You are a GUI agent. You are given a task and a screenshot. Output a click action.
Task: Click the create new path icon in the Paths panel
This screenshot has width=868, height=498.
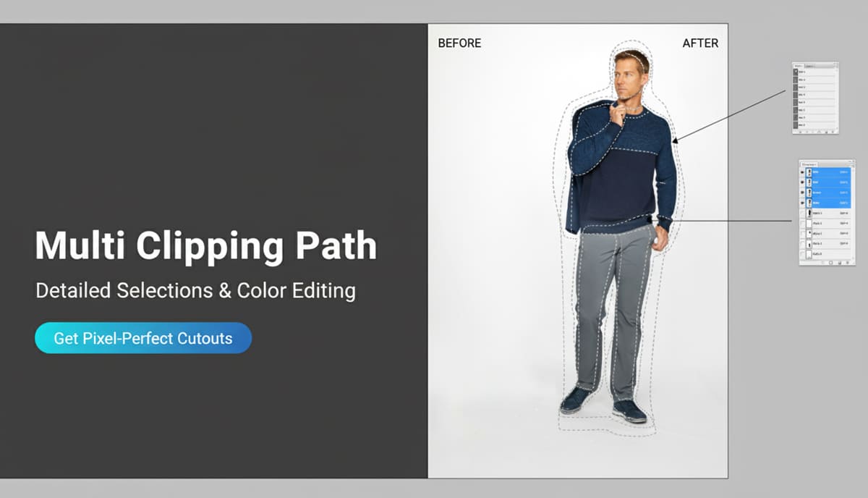[x=826, y=132]
